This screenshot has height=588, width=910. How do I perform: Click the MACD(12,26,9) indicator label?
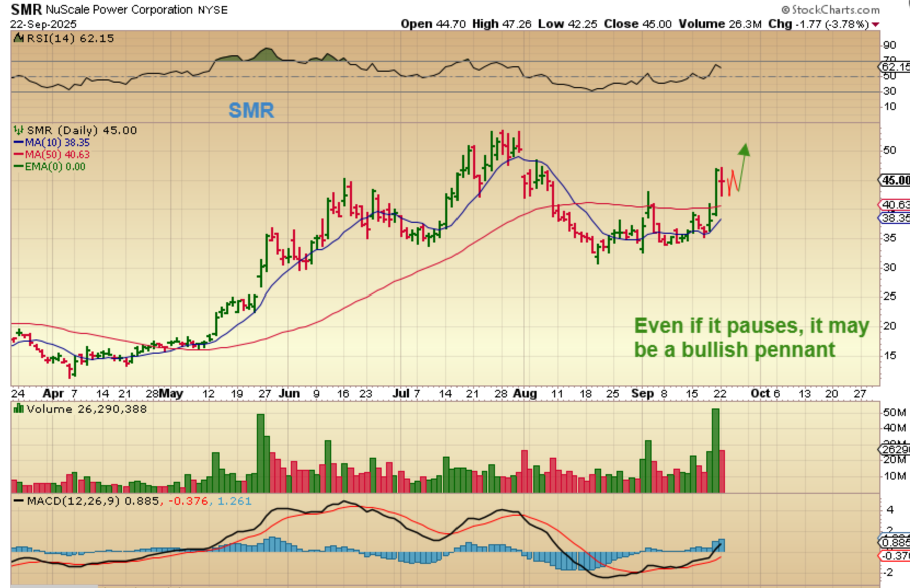[73, 501]
